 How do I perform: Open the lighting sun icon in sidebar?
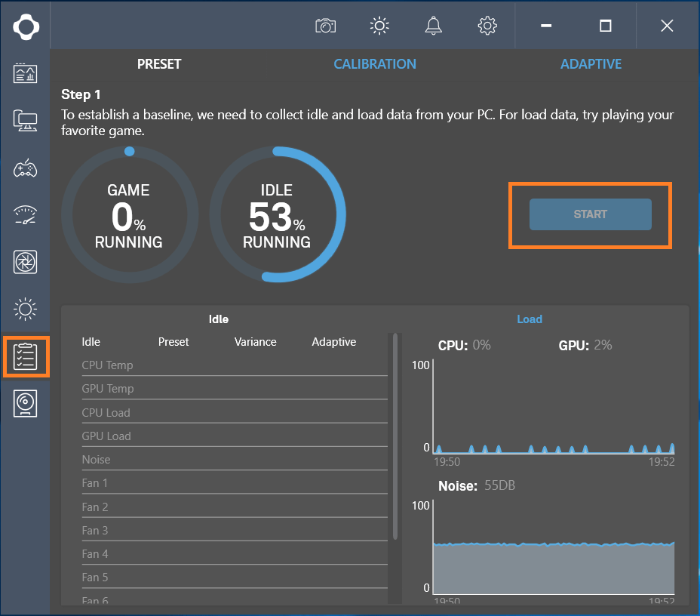coord(26,310)
